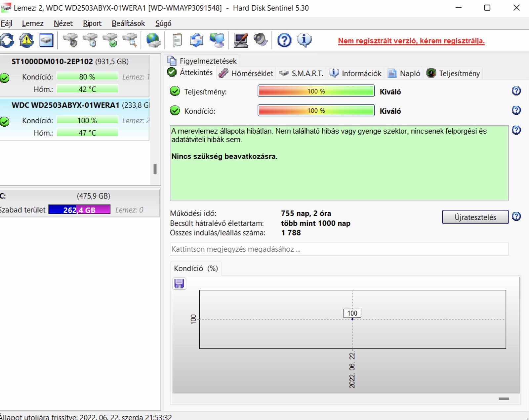Open the report document toolbar icon

177,40
